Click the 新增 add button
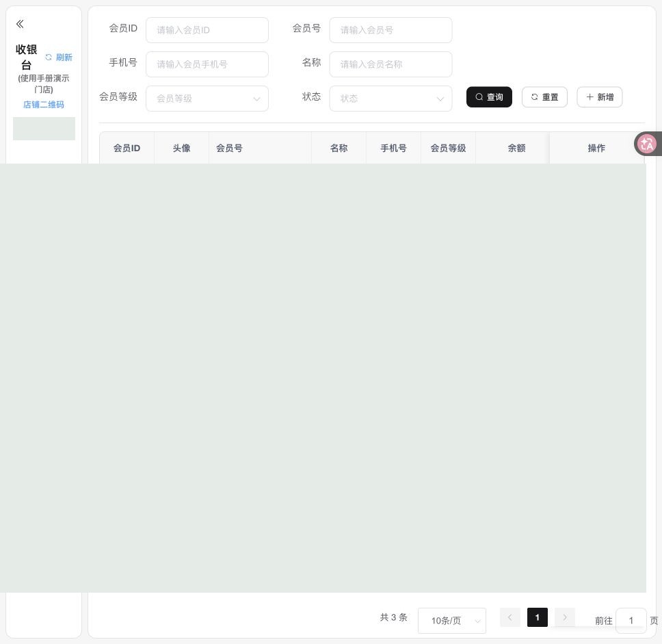The width and height of the screenshot is (662, 644). coord(600,97)
